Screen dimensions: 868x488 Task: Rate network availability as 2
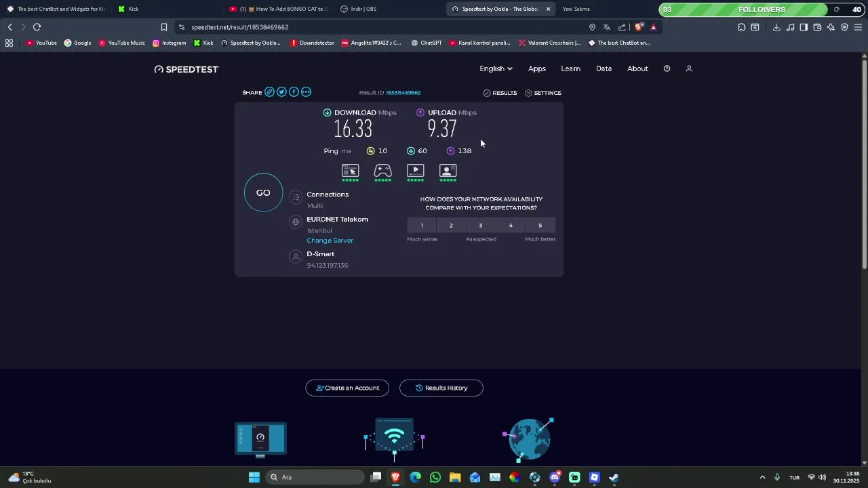(x=451, y=225)
